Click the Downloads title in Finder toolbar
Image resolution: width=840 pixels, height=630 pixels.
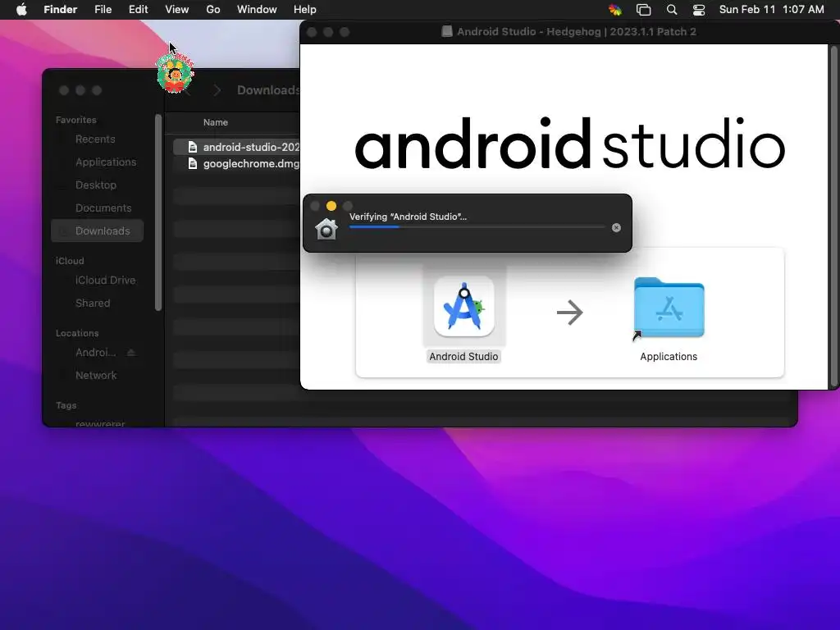268,90
